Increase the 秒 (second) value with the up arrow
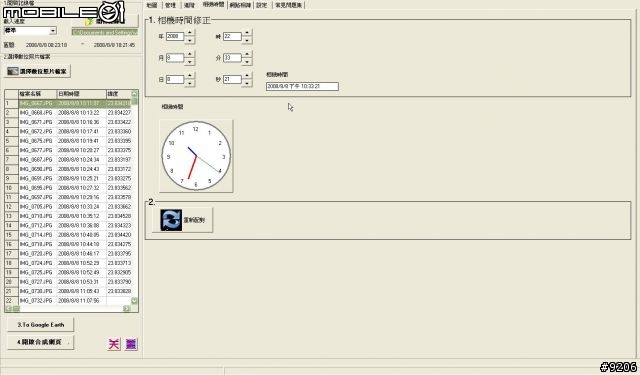Viewport: 640px width, 375px height. 247,75
